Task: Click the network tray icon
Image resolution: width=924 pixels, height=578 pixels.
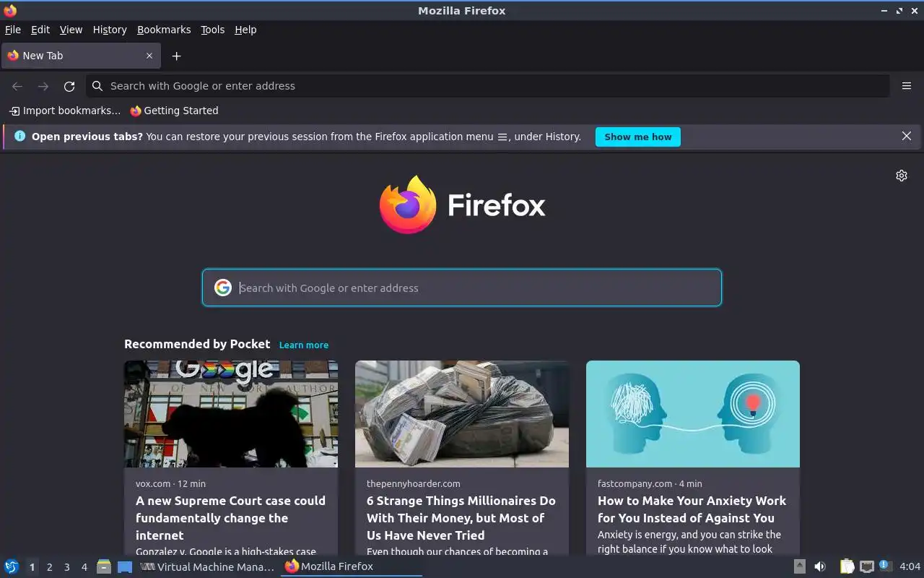Action: 867,566
